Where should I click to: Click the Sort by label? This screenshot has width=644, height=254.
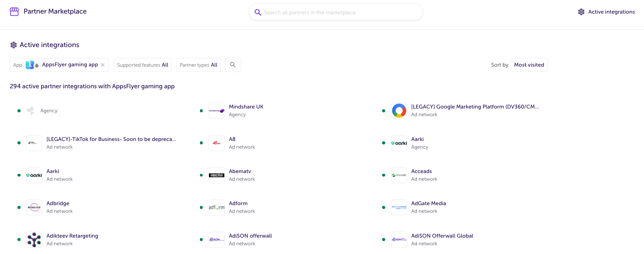(500, 65)
